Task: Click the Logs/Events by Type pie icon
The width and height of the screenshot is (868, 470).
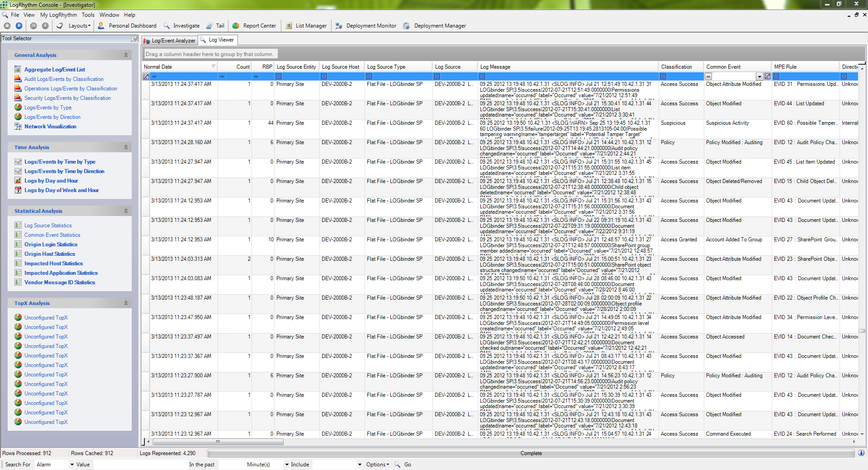Action: click(x=18, y=107)
